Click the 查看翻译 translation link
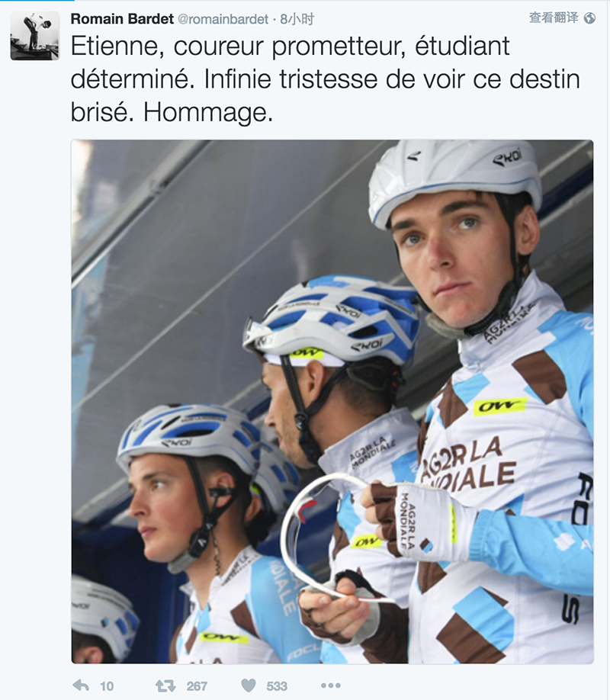The image size is (610, 700). 554,18
